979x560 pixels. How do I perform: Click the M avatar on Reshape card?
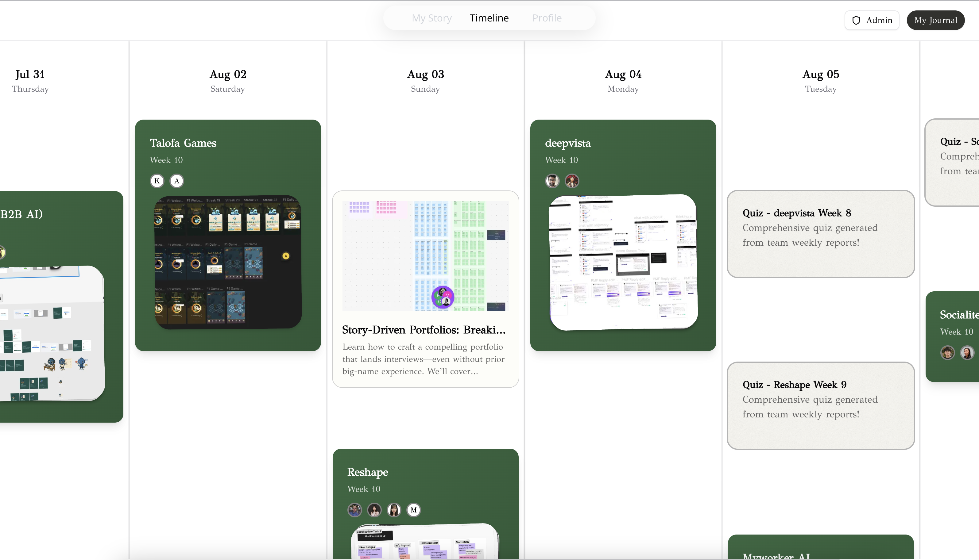(x=414, y=510)
